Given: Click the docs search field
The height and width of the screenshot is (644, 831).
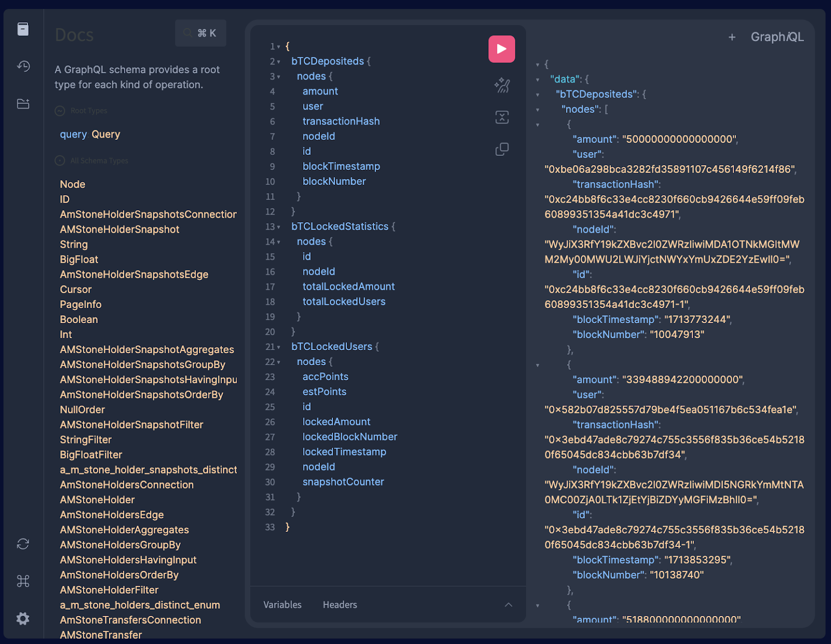Looking at the screenshot, I should pyautogui.click(x=200, y=33).
